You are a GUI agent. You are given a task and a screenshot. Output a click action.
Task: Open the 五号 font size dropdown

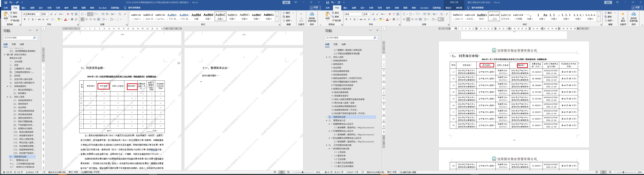click(x=369, y=14)
